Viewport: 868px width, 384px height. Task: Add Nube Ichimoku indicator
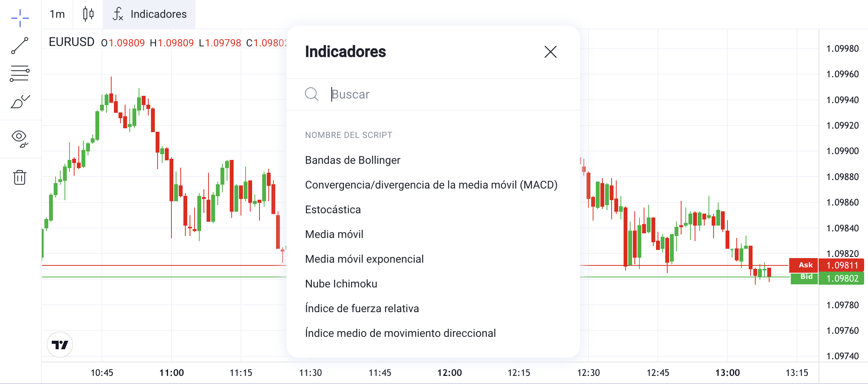341,284
